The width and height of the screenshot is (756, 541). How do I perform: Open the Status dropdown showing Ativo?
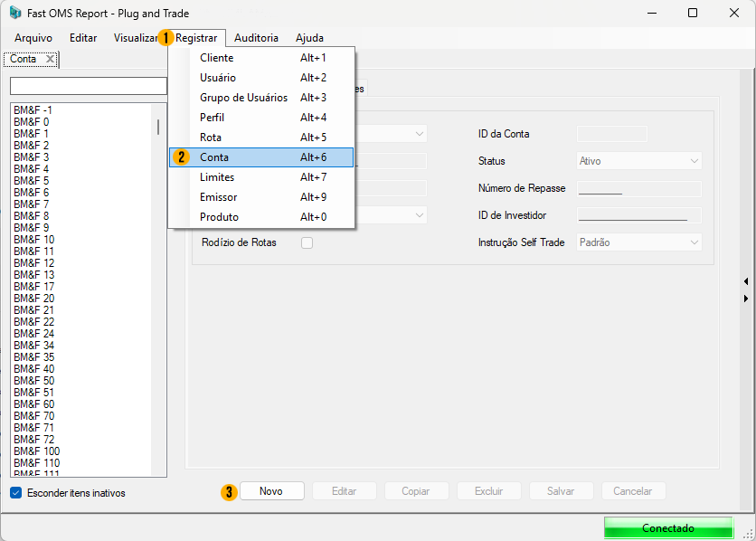pyautogui.click(x=638, y=161)
